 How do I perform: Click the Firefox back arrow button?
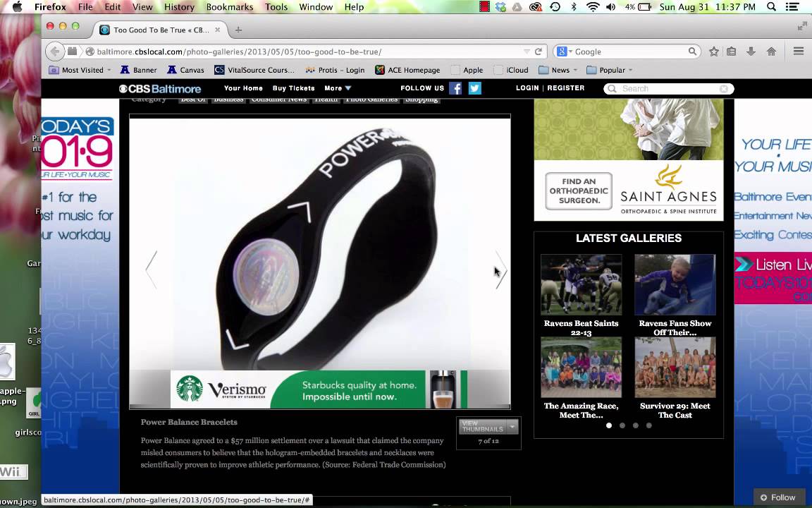[54, 52]
